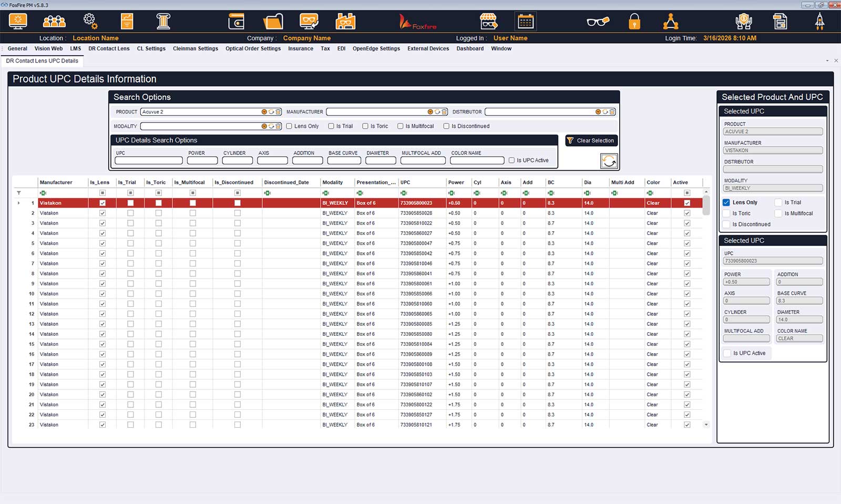Check Is Multifocal in Search Options
The height and width of the screenshot is (504, 841).
tap(401, 126)
